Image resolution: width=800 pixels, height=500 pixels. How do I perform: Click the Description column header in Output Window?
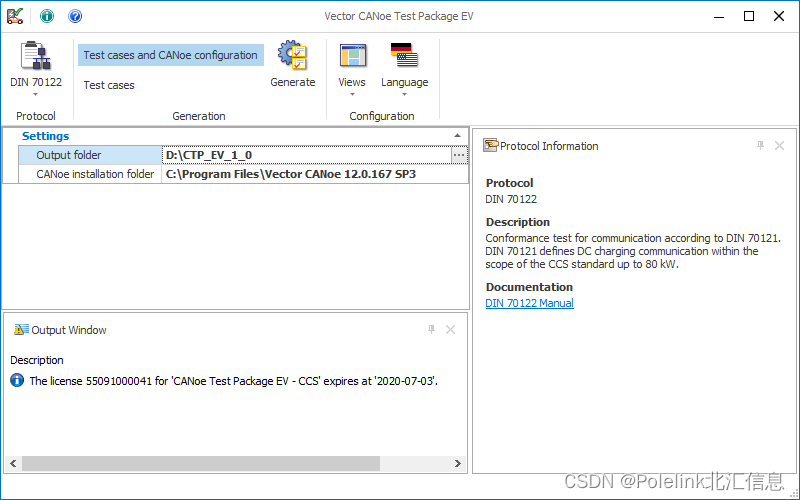click(37, 360)
